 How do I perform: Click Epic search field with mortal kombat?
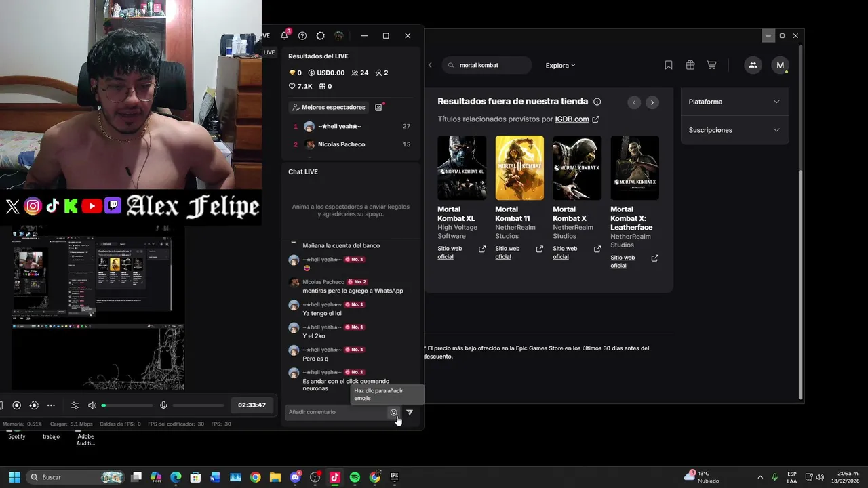(487, 65)
